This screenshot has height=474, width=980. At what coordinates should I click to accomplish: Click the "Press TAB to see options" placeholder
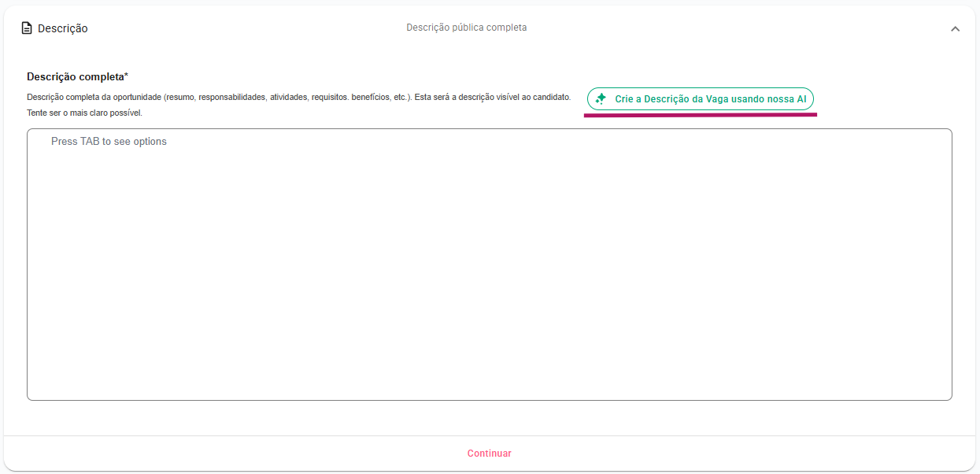pos(109,142)
